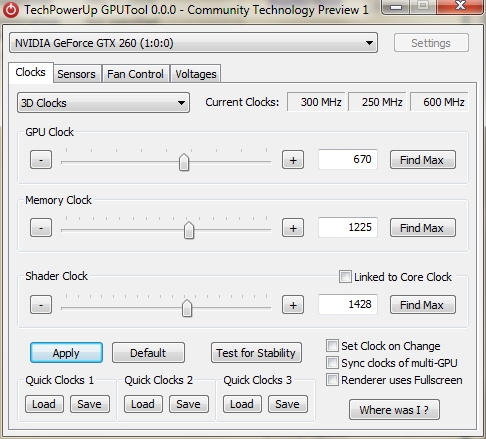Minimize the GPUTool window

pos(396,7)
